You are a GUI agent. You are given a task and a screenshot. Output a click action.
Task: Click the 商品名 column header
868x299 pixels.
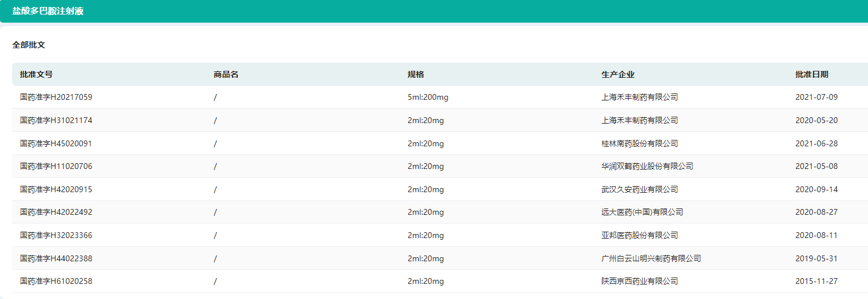pyautogui.click(x=226, y=74)
